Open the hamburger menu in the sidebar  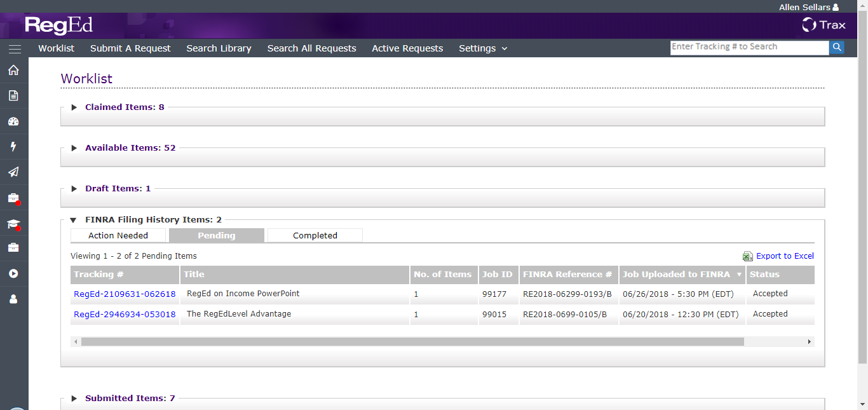(15, 49)
